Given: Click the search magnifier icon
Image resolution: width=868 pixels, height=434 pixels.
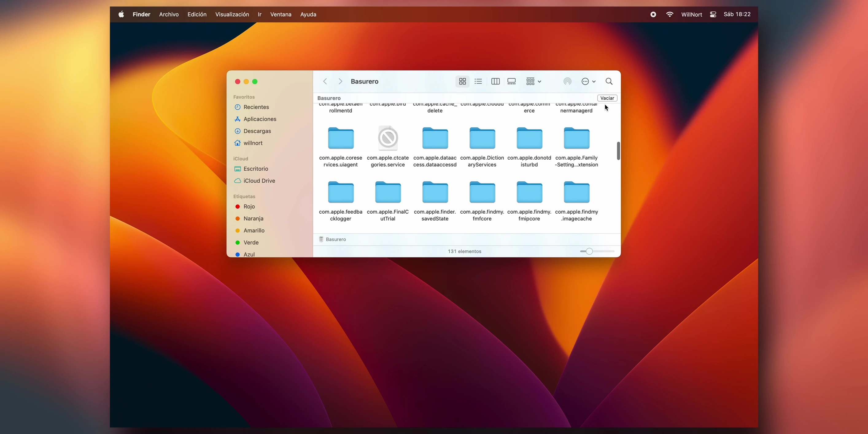Looking at the screenshot, I should point(609,81).
